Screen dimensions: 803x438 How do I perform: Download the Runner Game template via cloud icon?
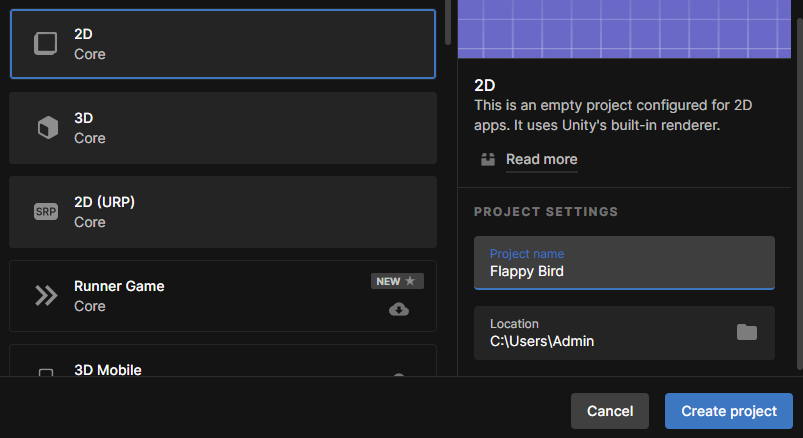399,309
